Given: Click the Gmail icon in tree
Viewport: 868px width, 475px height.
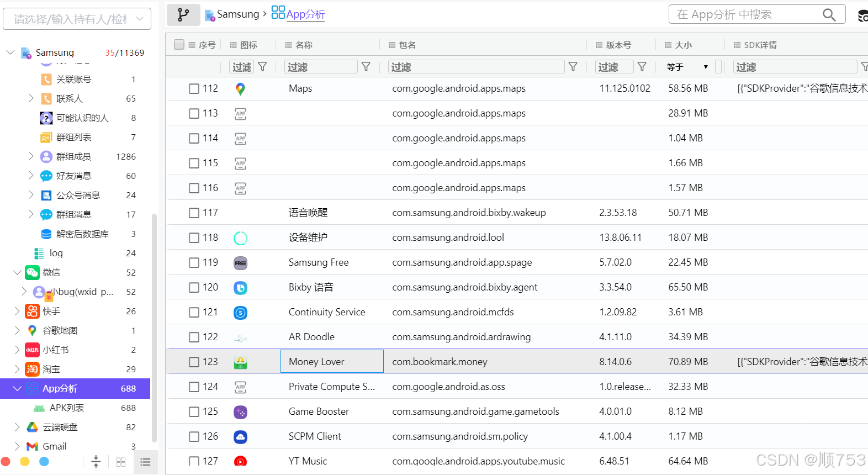Looking at the screenshot, I should point(33,446).
